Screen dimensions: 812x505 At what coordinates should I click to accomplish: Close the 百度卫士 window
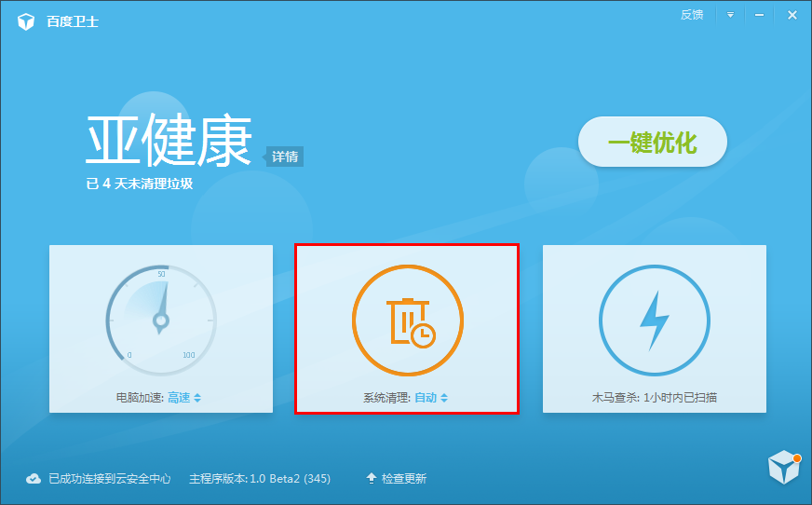click(x=792, y=15)
